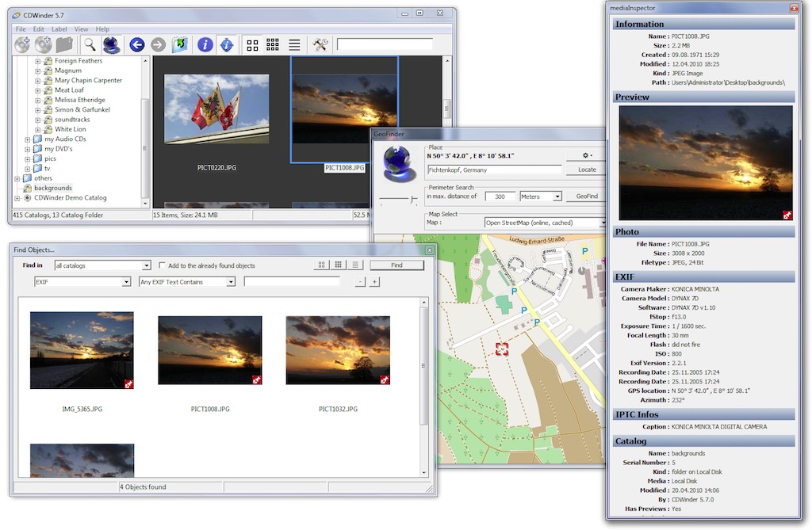
Task: Open the Label menu
Action: (59, 29)
